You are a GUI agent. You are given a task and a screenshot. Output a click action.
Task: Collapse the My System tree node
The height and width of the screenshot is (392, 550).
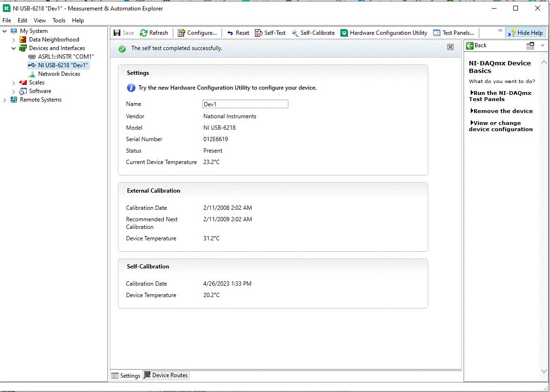[x=5, y=31]
